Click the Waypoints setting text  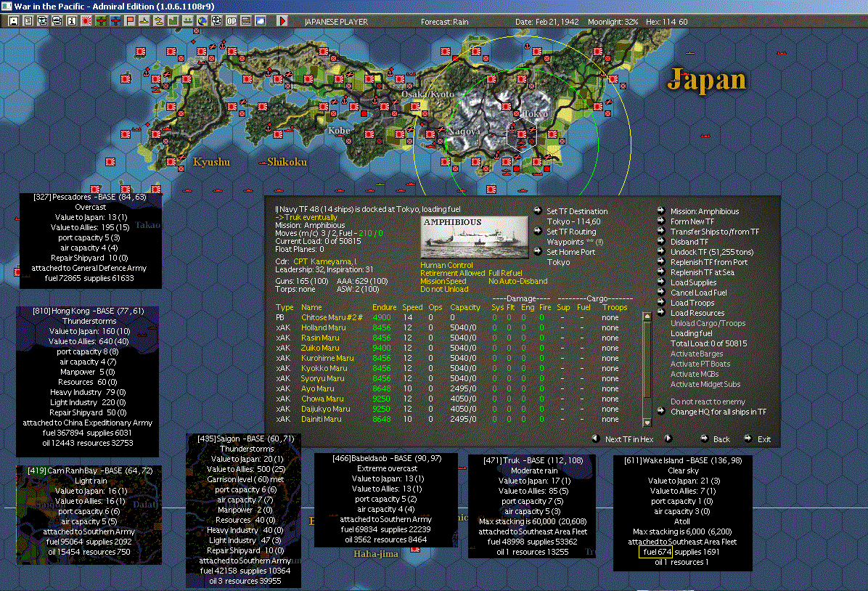pos(575,242)
